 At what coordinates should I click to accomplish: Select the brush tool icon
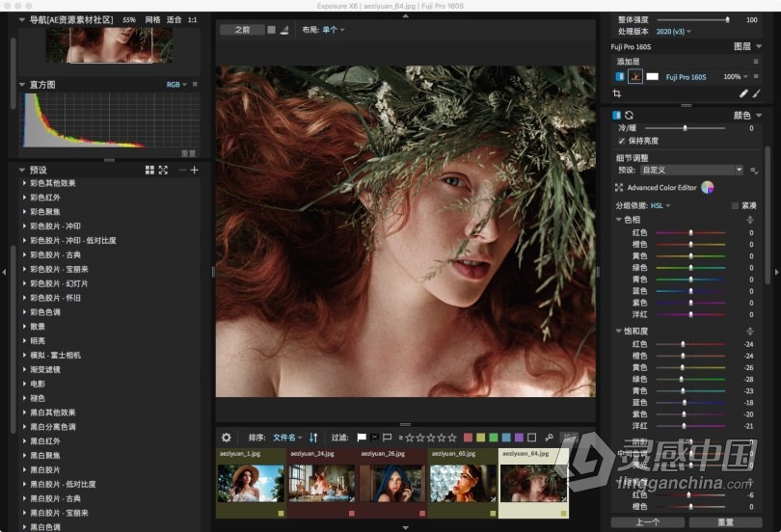(x=756, y=93)
